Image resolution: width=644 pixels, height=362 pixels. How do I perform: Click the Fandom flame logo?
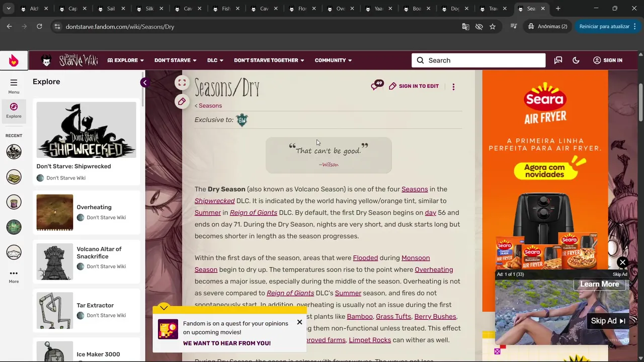(14, 60)
